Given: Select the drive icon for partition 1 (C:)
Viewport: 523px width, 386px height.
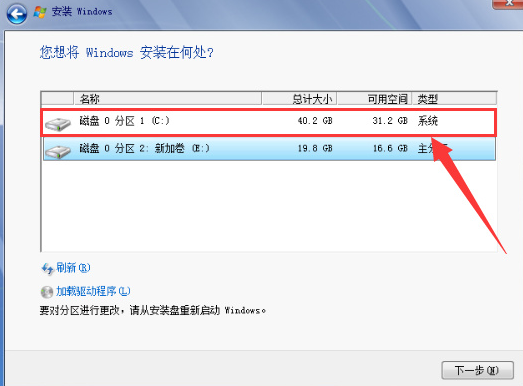Looking at the screenshot, I should point(58,124).
